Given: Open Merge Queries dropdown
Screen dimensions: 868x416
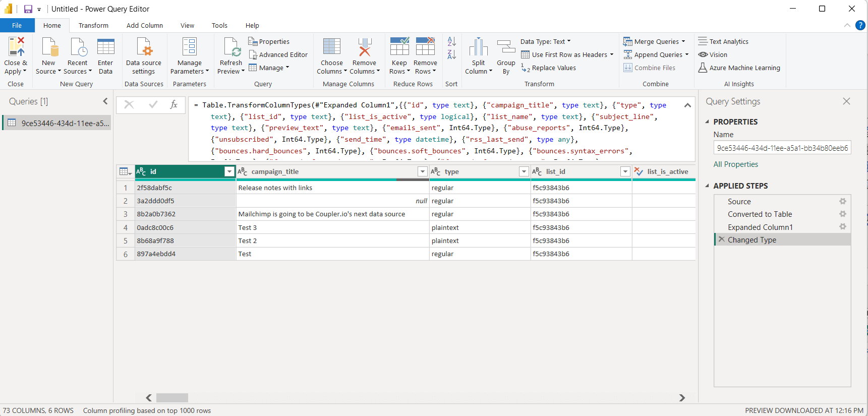Looking at the screenshot, I should [683, 41].
